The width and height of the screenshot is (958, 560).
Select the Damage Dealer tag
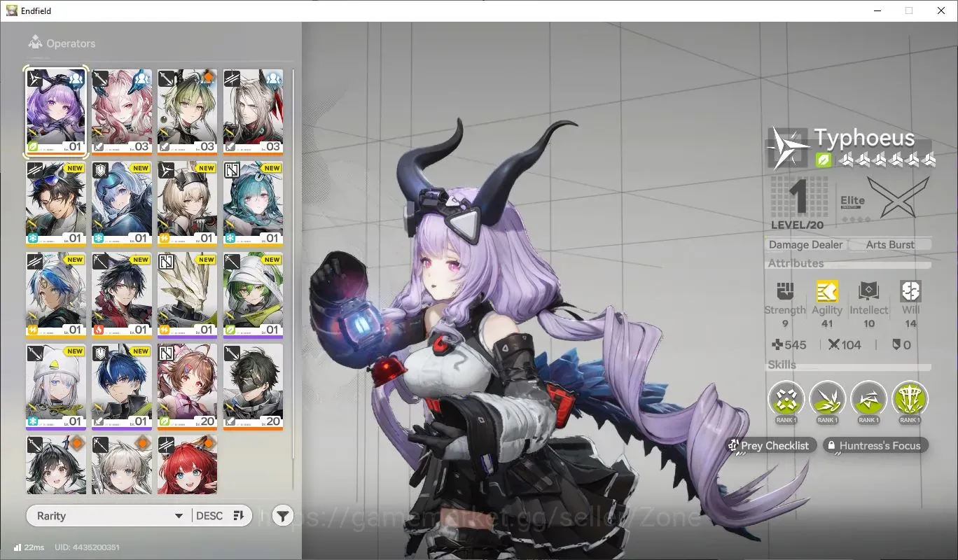coord(805,245)
